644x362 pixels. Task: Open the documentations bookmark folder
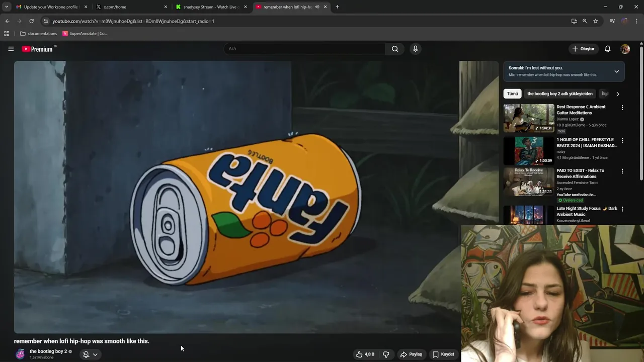click(x=39, y=34)
